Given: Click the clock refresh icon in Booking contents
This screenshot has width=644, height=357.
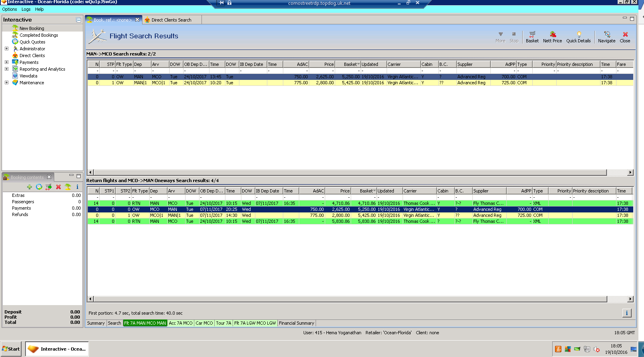Looking at the screenshot, I should 39,187.
